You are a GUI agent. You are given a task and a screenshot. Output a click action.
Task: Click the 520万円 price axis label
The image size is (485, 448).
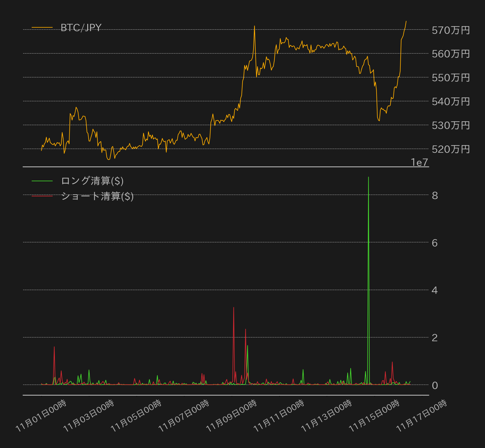[x=451, y=149]
